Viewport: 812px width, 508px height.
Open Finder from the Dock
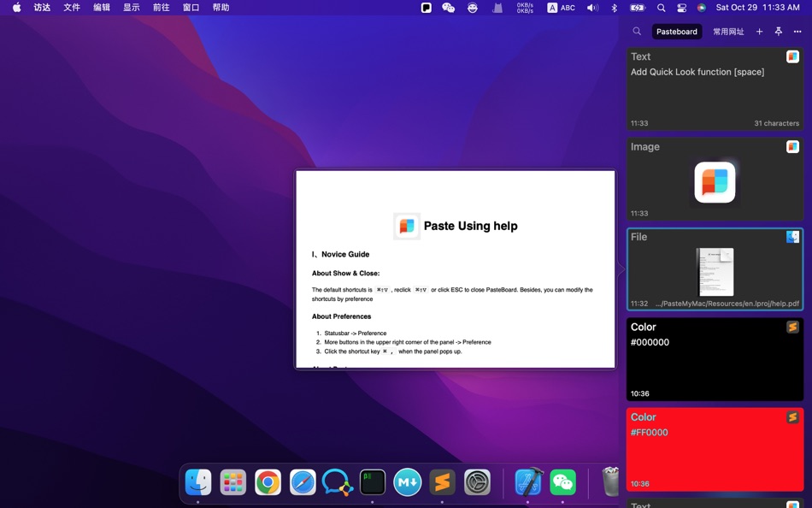point(198,482)
